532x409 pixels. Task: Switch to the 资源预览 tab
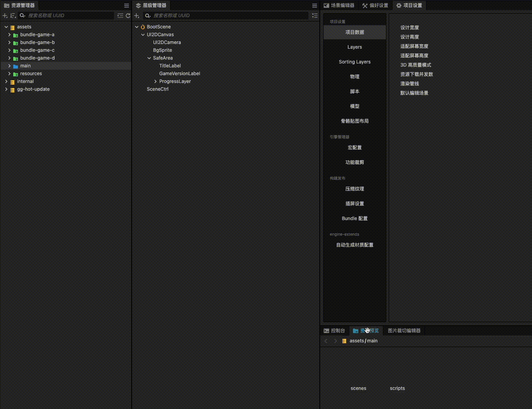[366, 331]
